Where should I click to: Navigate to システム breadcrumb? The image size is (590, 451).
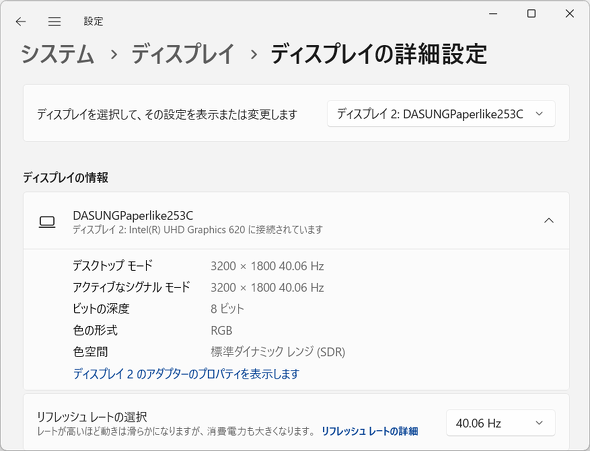click(58, 54)
